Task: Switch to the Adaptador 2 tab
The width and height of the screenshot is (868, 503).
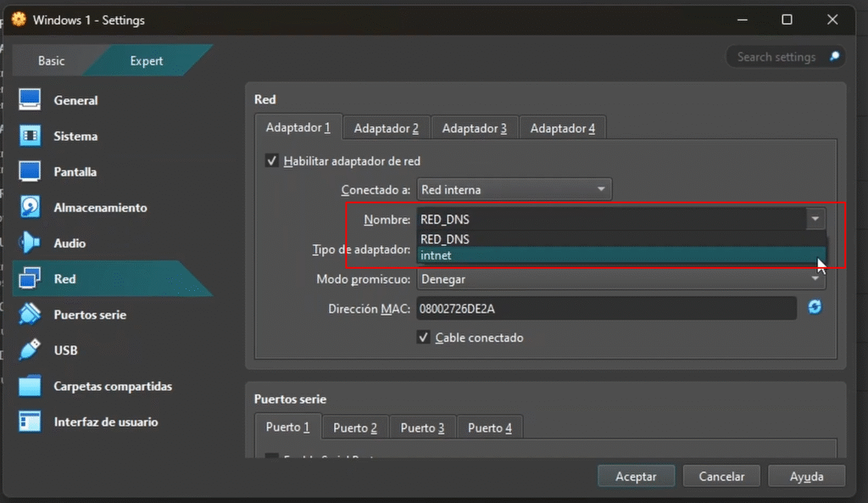Action: (386, 128)
